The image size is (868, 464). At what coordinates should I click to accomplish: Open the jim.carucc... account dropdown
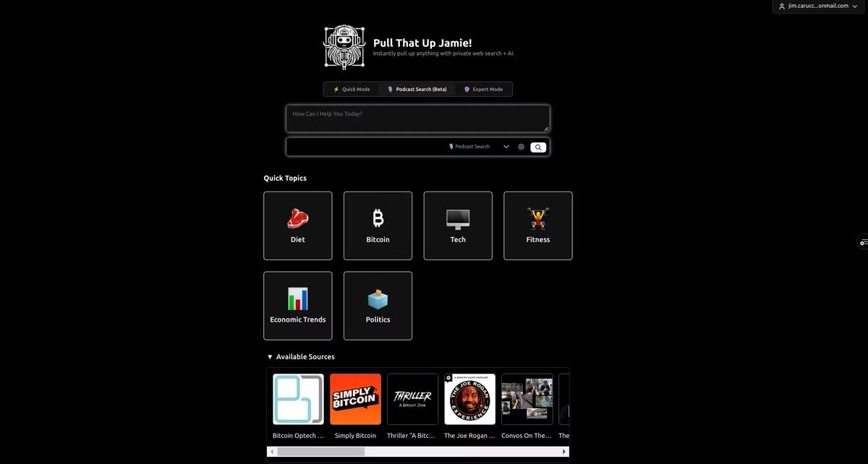pos(820,6)
